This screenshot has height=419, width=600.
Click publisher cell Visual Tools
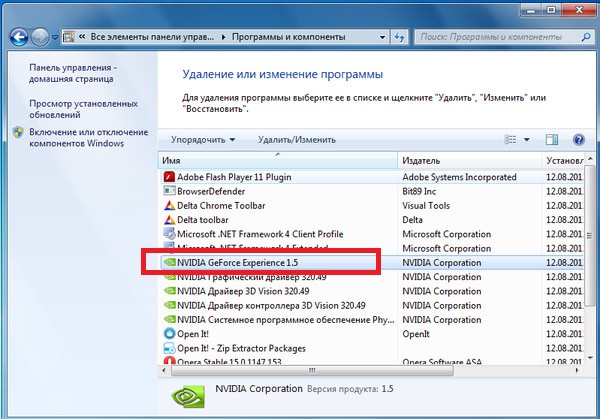(x=426, y=205)
